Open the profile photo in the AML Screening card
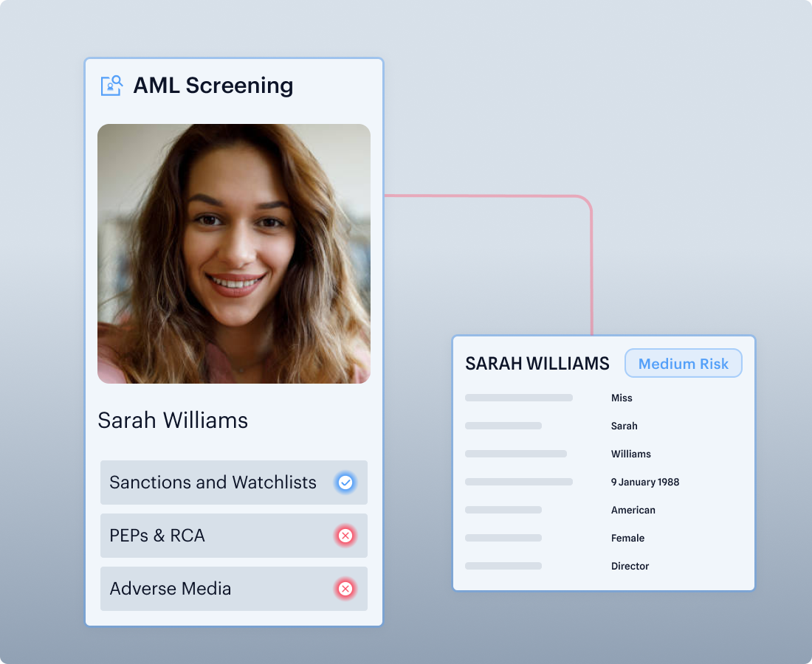The width and height of the screenshot is (812, 664). (234, 253)
